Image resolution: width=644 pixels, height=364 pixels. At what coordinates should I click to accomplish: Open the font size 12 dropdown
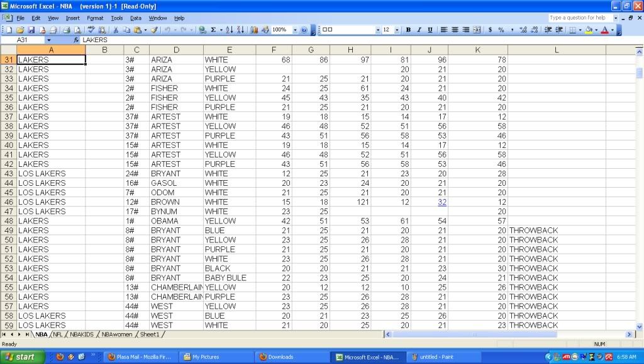(x=397, y=30)
